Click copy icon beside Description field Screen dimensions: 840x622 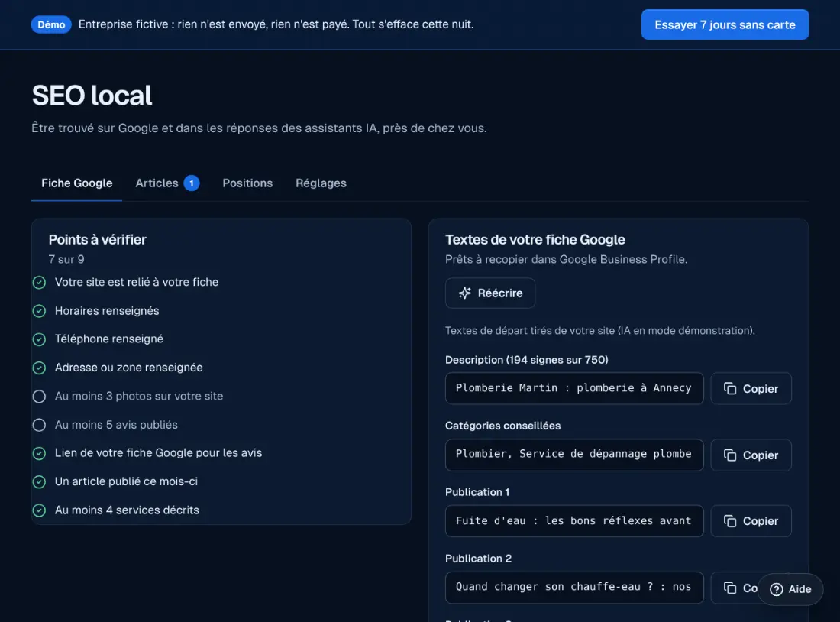pos(730,389)
